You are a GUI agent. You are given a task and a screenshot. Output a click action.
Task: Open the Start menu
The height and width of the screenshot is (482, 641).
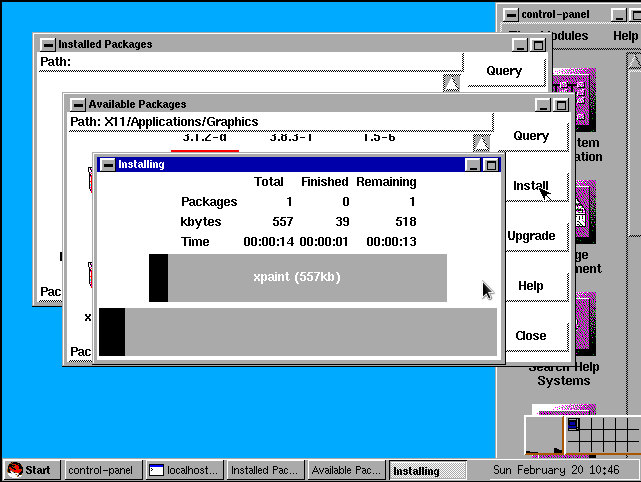click(x=30, y=470)
